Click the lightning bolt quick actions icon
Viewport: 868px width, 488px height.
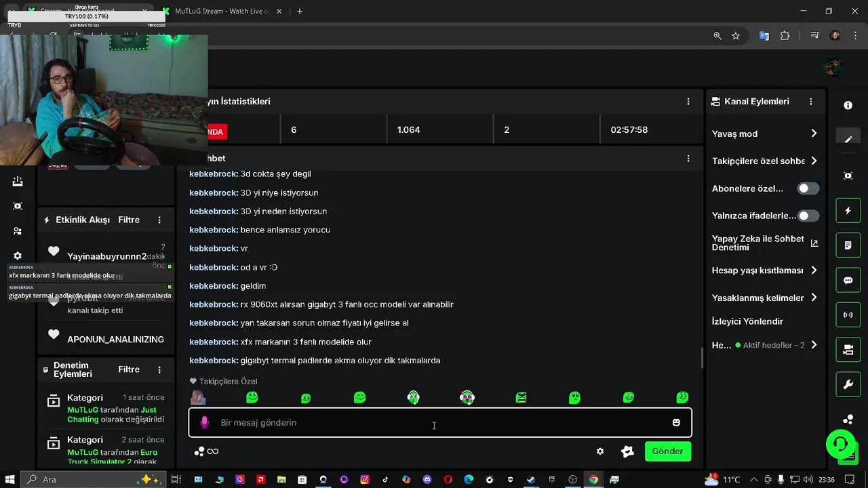[x=848, y=211]
